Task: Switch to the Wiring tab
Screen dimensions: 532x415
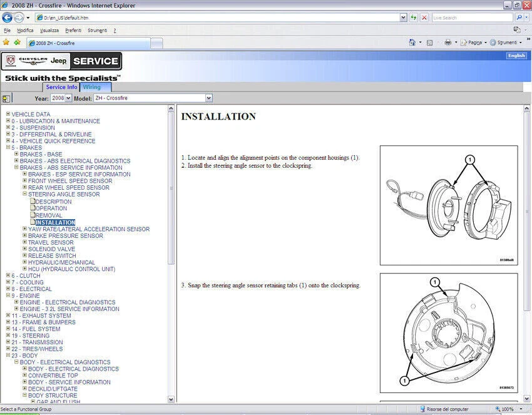Action: (94, 87)
